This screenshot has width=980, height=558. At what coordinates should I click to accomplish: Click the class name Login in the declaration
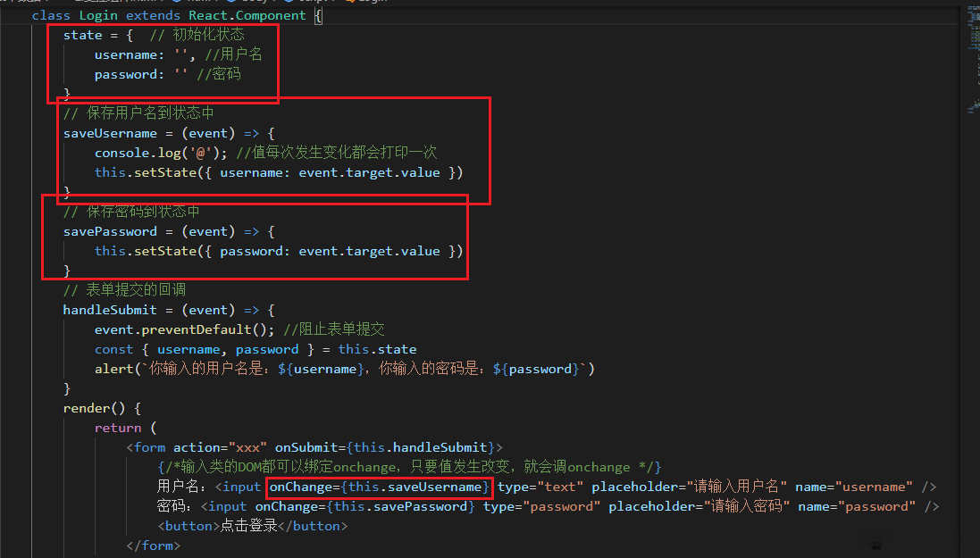tap(98, 15)
